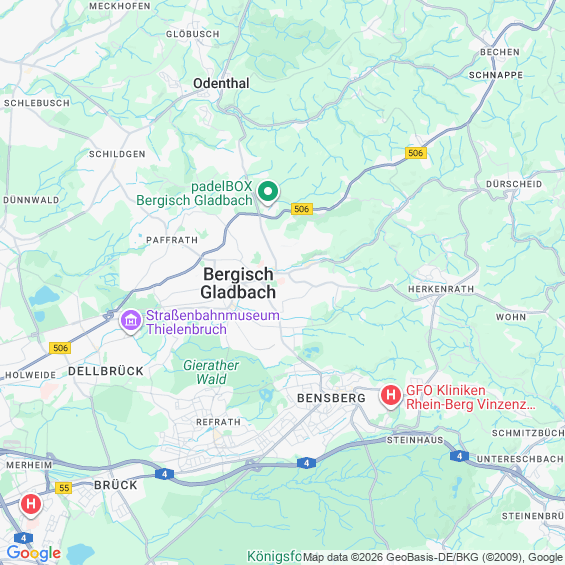Select the 506 road badge near Holweide

tap(60, 348)
